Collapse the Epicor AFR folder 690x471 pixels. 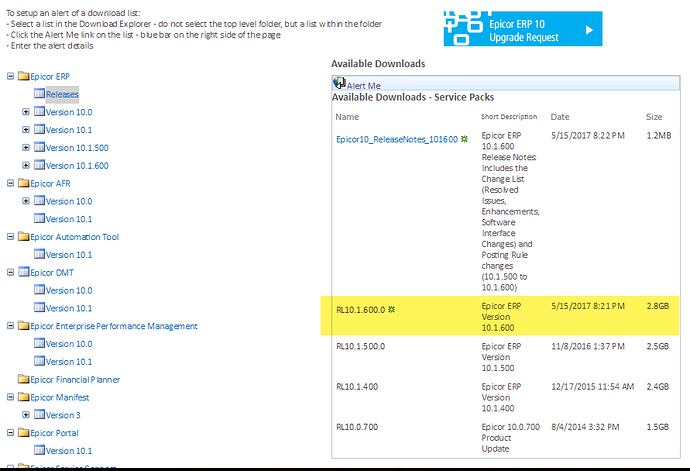pyautogui.click(x=11, y=183)
